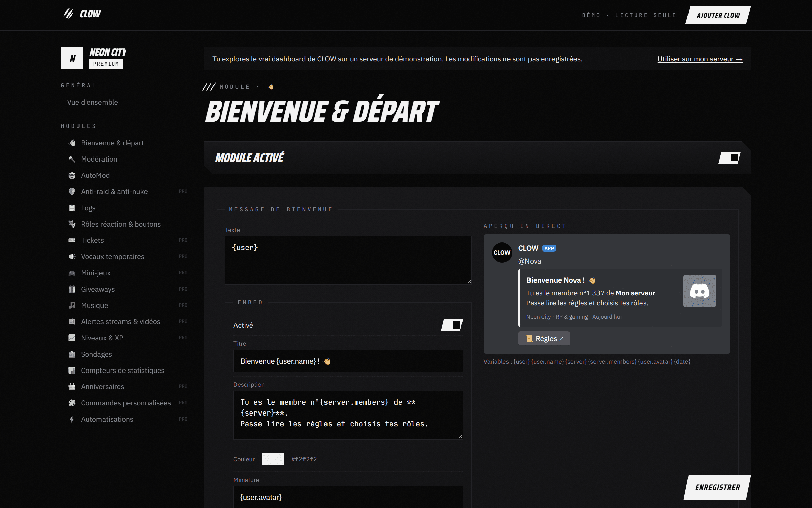Click the scroll icon on the Règles button
Image resolution: width=812 pixels, height=508 pixels.
[529, 339]
